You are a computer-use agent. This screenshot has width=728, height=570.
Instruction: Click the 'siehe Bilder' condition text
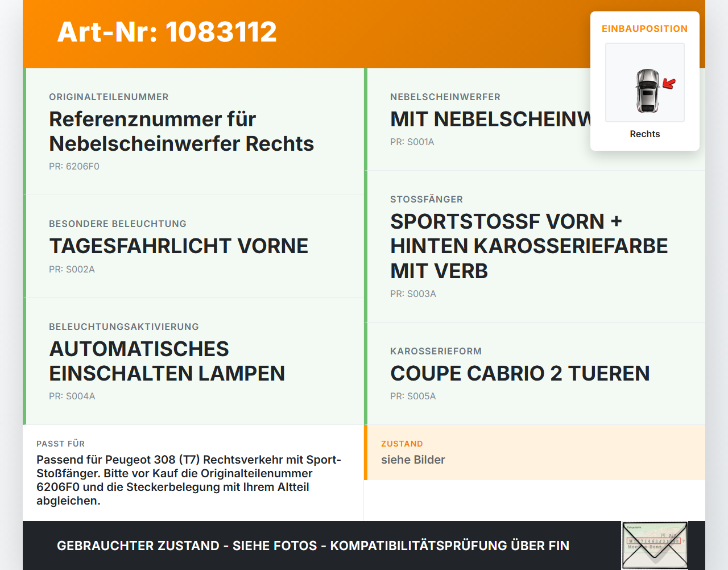coord(413,460)
